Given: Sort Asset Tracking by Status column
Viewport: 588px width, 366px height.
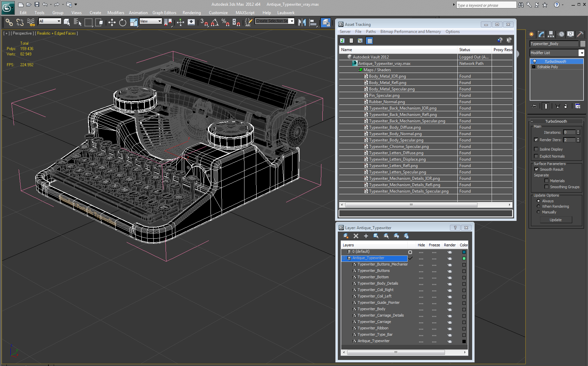Looking at the screenshot, I should pyautogui.click(x=474, y=50).
